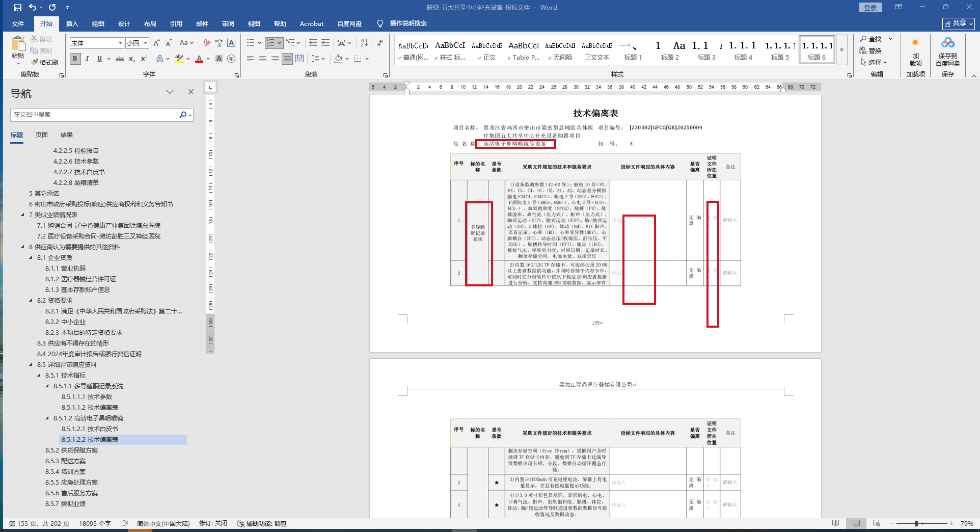The height and width of the screenshot is (532, 980).
Task: Close the navigation pane with the X
Action: (191, 92)
